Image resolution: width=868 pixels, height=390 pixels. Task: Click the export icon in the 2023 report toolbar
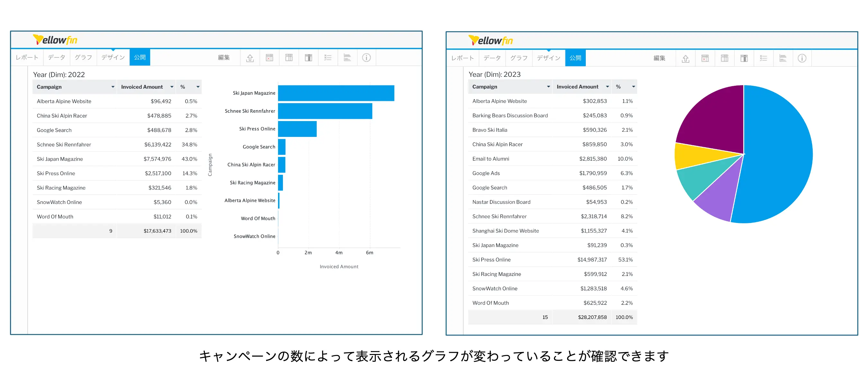685,58
